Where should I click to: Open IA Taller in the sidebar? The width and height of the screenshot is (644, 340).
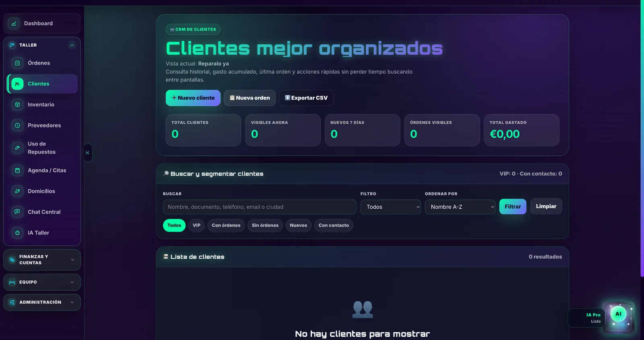pos(42,233)
